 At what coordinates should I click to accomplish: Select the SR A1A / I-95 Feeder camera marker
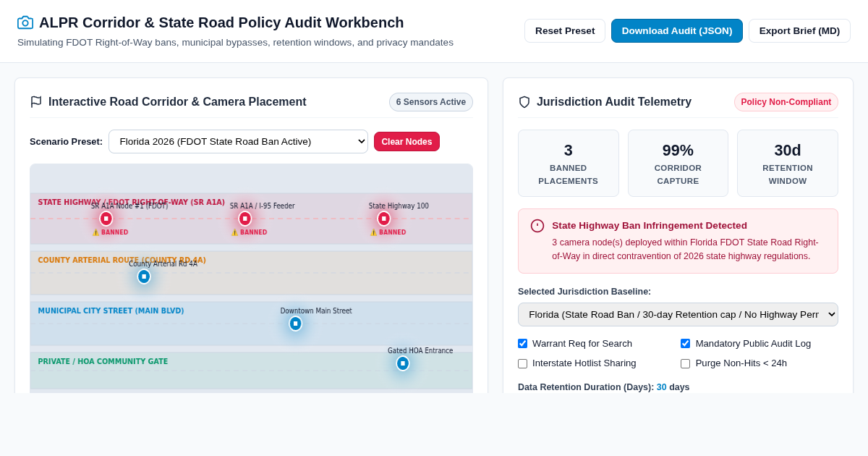point(245,219)
